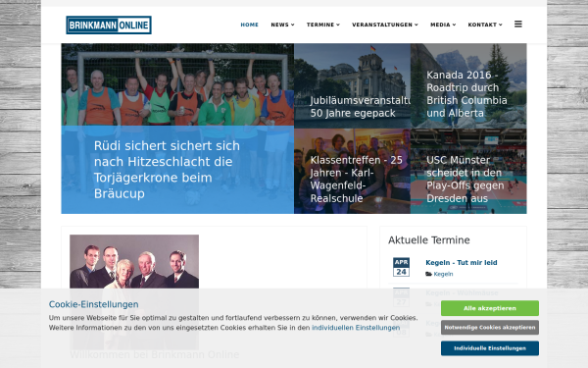Click the APR 24 calendar date icon
This screenshot has height=368, width=588.
(401, 267)
